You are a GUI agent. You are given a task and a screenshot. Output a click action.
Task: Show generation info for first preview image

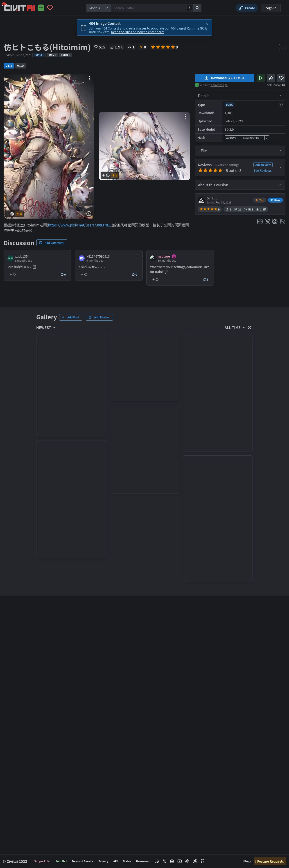(x=89, y=214)
